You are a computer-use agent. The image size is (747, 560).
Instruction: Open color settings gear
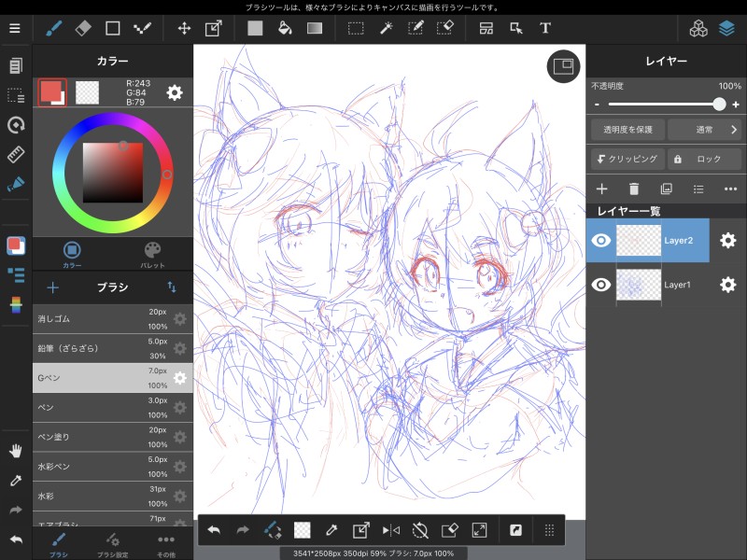pyautogui.click(x=175, y=92)
